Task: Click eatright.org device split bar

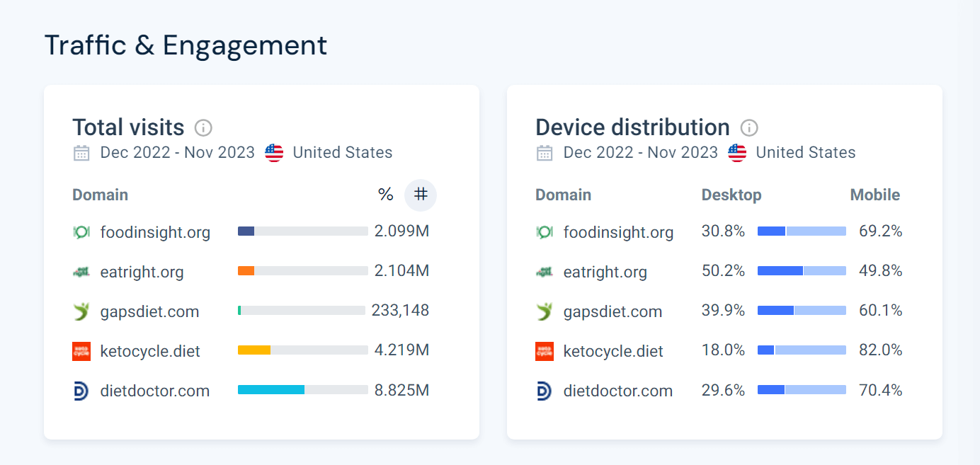Action: [802, 270]
